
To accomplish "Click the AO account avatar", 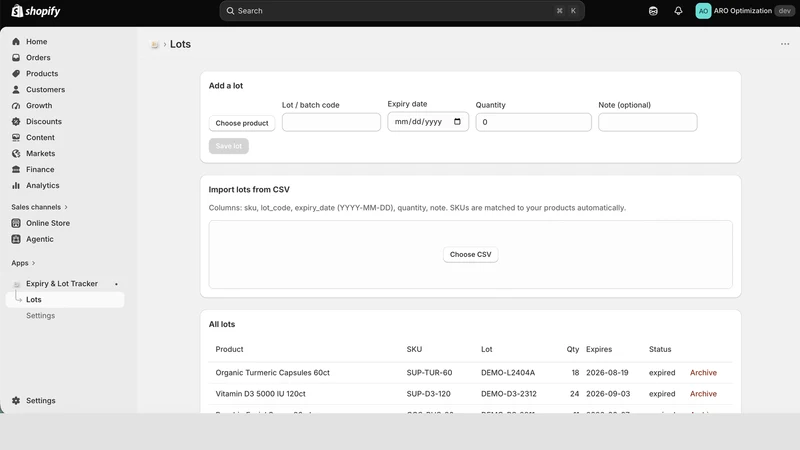I will (703, 11).
